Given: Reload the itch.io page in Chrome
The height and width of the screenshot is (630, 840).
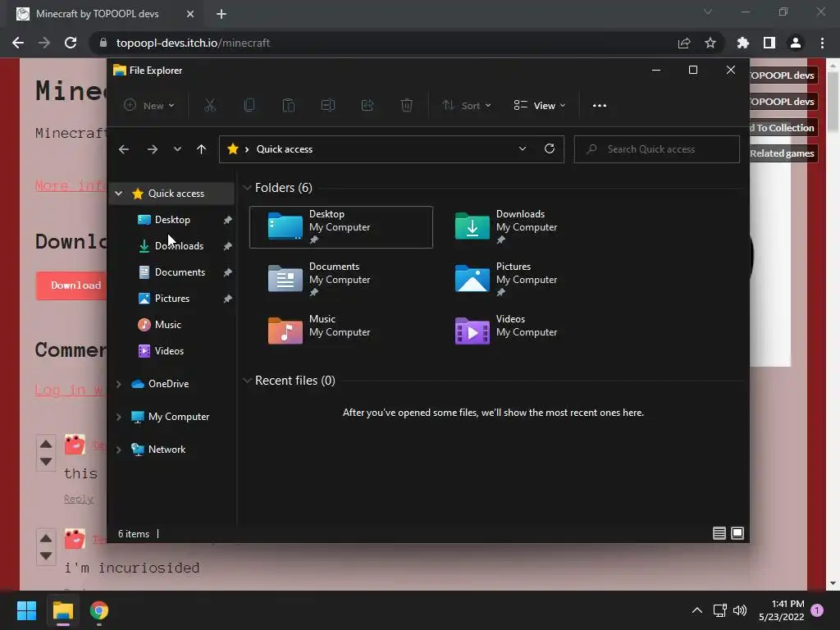Looking at the screenshot, I should (71, 43).
